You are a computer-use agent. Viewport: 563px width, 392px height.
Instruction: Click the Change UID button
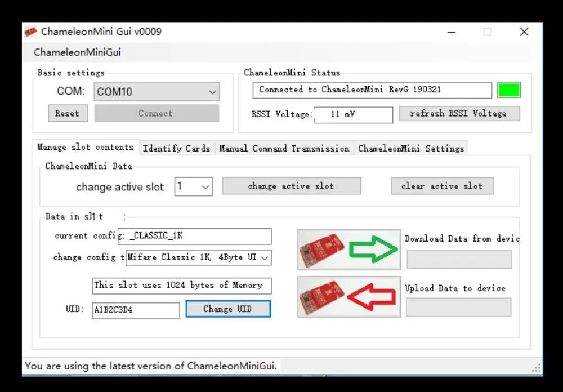click(228, 309)
